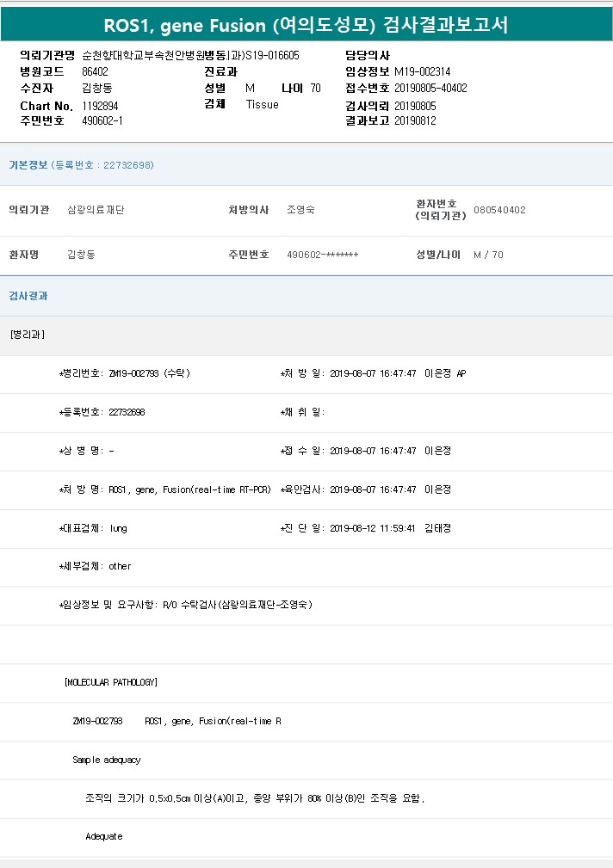This screenshot has width=613, height=868.
Task: Click the 검사결과 section header
Action: [x=28, y=295]
